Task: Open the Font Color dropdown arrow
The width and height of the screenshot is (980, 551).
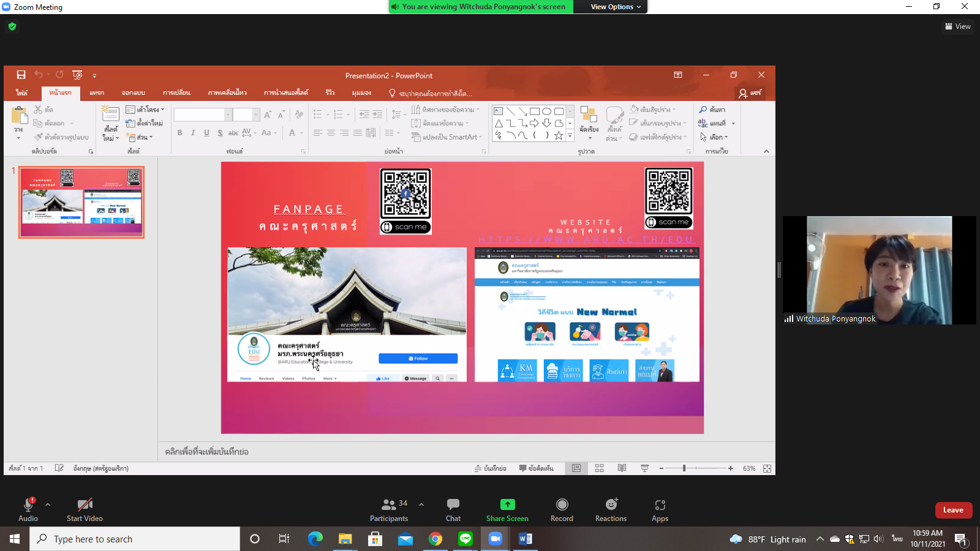Action: click(x=301, y=133)
